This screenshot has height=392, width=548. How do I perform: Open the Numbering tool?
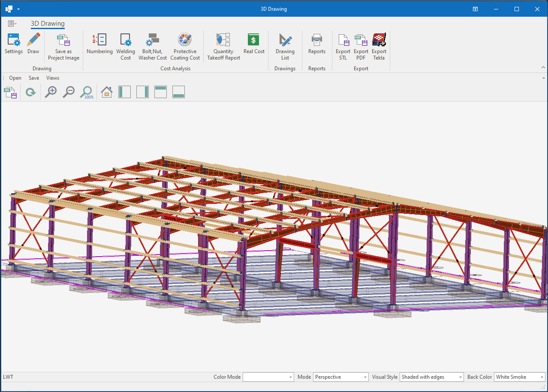99,44
